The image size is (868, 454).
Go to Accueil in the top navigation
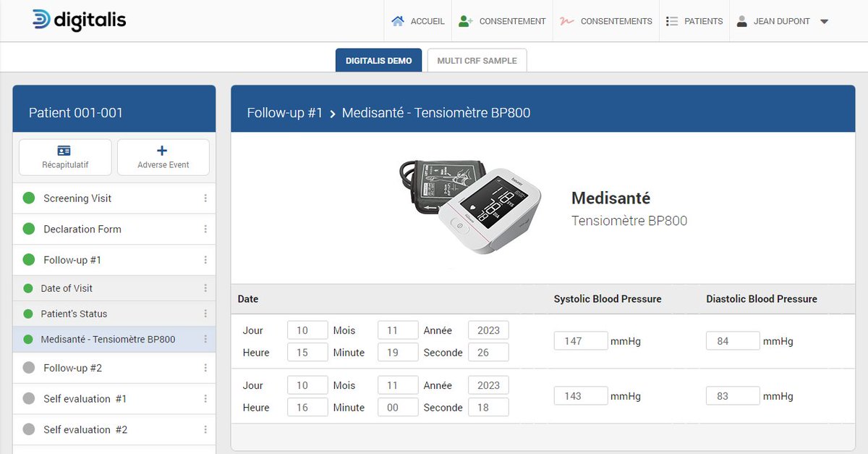tap(418, 21)
